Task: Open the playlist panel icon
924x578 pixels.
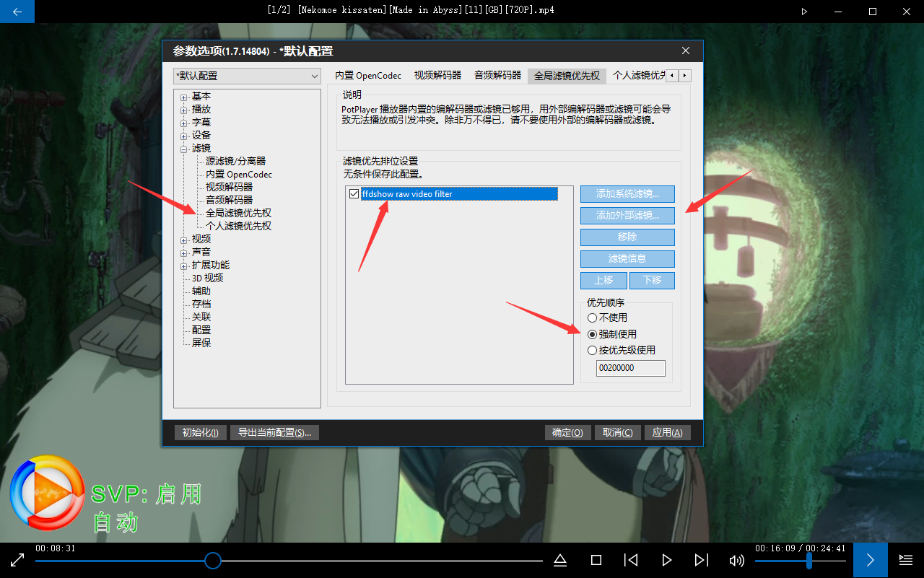Action: click(905, 560)
